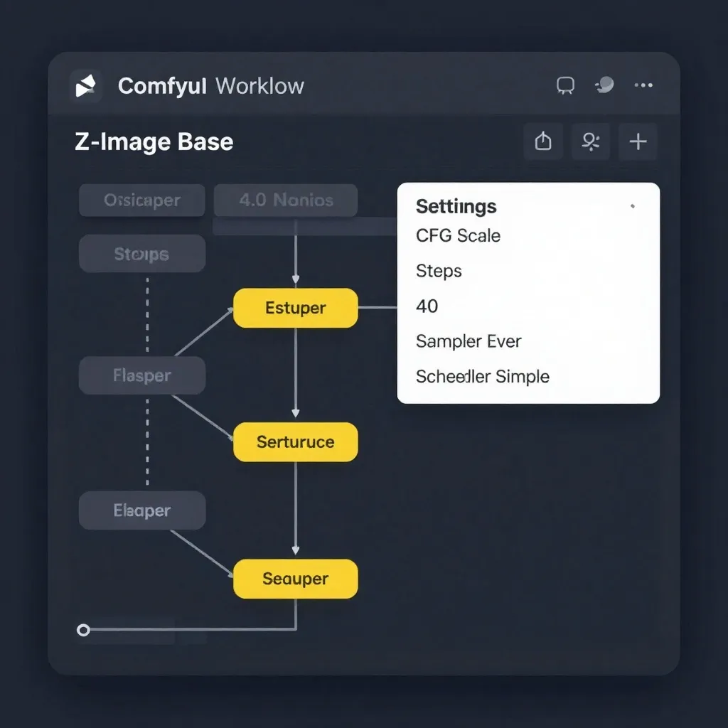
Task: Click the Serturuce node in the graph
Action: click(295, 441)
